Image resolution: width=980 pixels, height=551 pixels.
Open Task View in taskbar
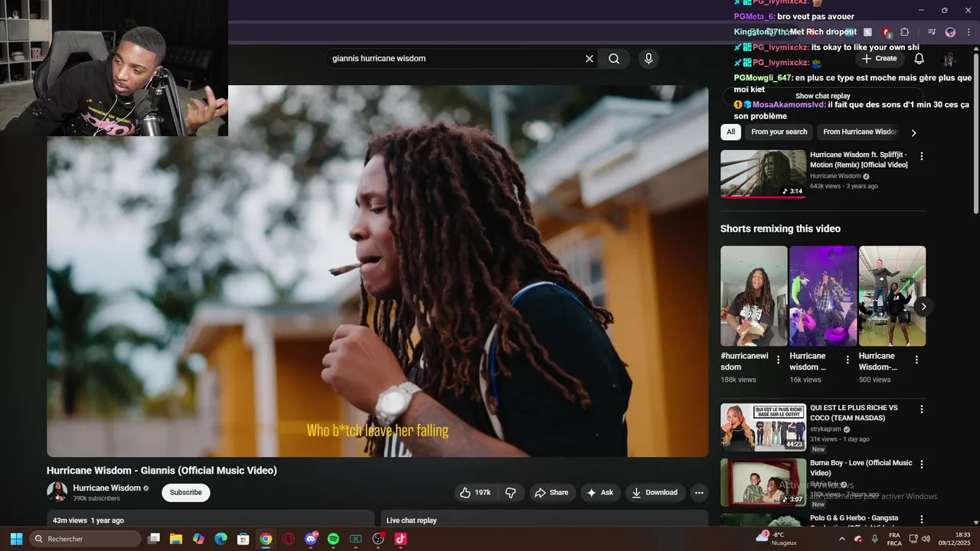(x=154, y=539)
